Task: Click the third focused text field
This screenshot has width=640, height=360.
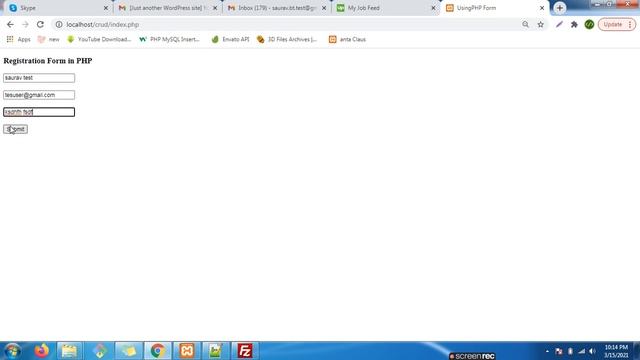Action: click(x=39, y=112)
